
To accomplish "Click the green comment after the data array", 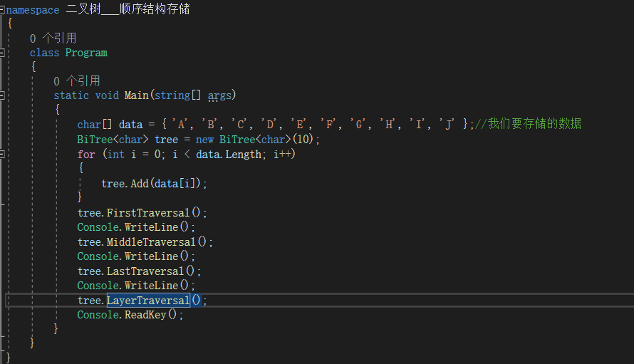I will click(x=528, y=124).
